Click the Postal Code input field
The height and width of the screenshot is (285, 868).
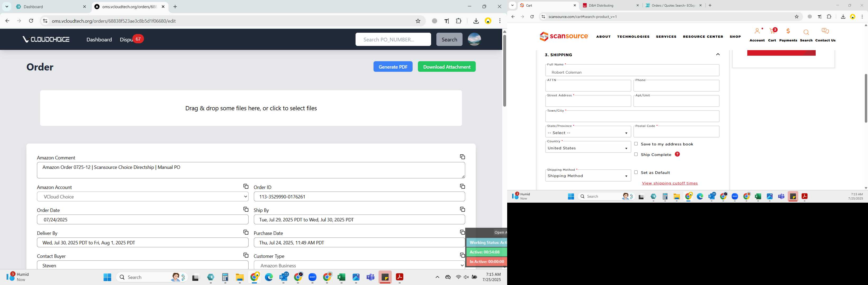pyautogui.click(x=676, y=132)
